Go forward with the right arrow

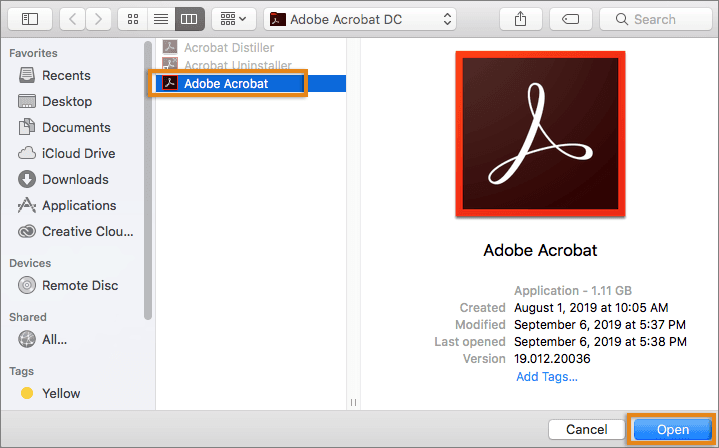[x=98, y=19]
